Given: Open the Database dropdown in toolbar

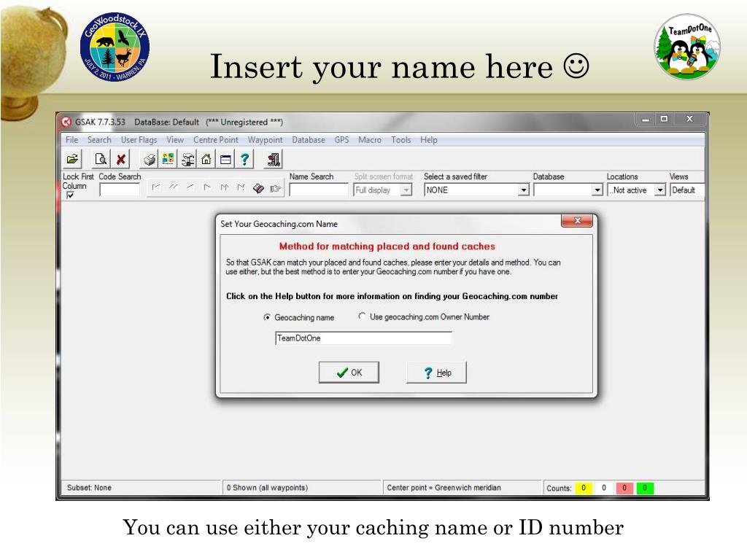Looking at the screenshot, I should tap(597, 190).
